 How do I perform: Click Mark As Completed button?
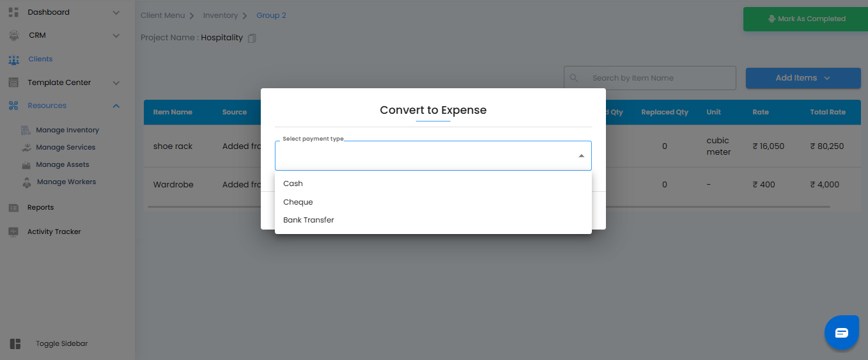[807, 19]
